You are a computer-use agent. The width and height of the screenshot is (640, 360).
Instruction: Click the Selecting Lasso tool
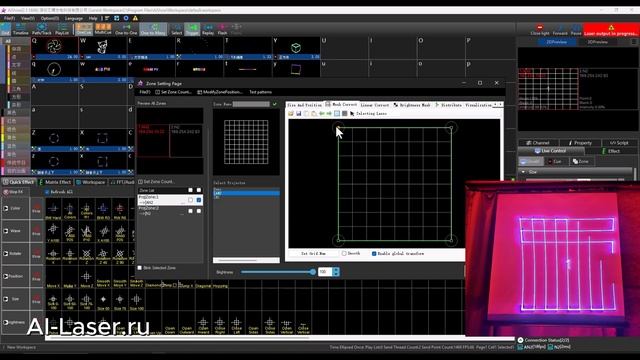click(x=368, y=113)
